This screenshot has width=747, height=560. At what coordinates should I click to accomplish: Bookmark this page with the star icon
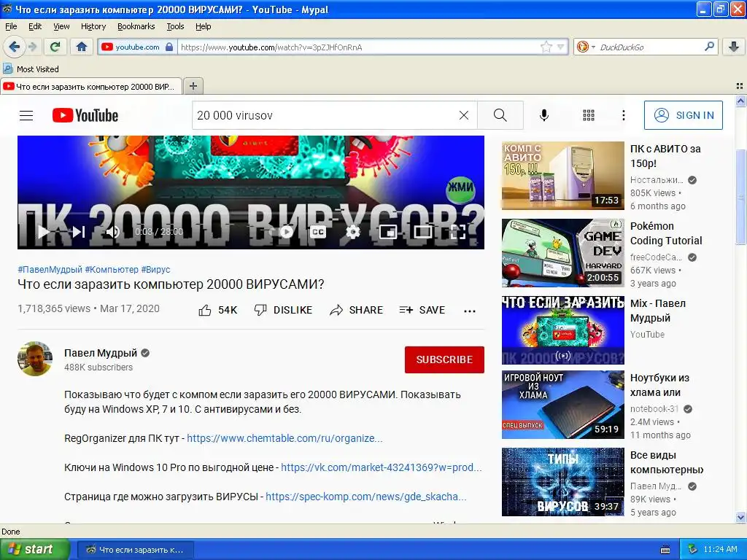point(546,47)
